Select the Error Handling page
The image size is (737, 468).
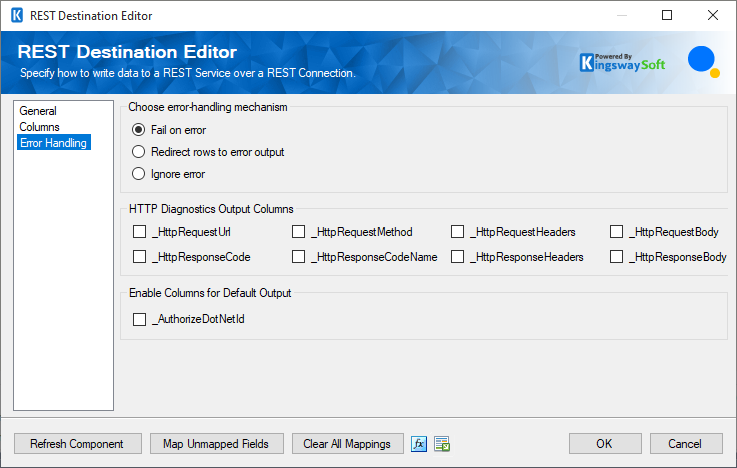(x=54, y=143)
